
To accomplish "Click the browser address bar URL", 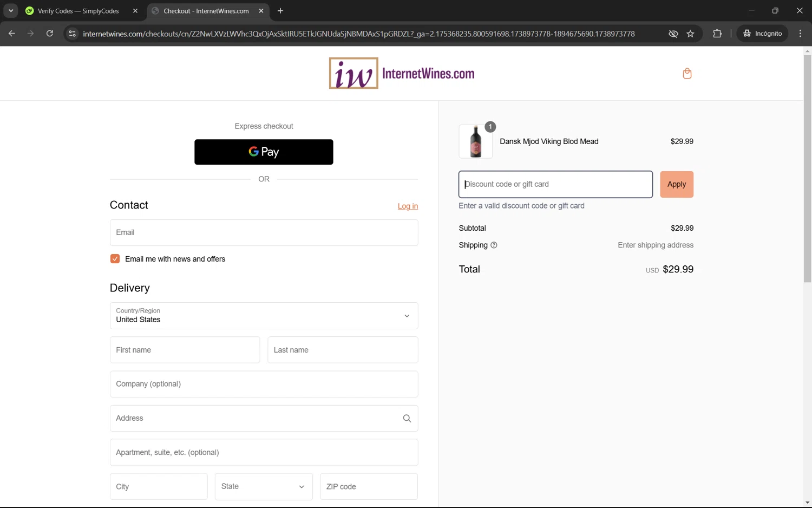I will click(x=358, y=34).
